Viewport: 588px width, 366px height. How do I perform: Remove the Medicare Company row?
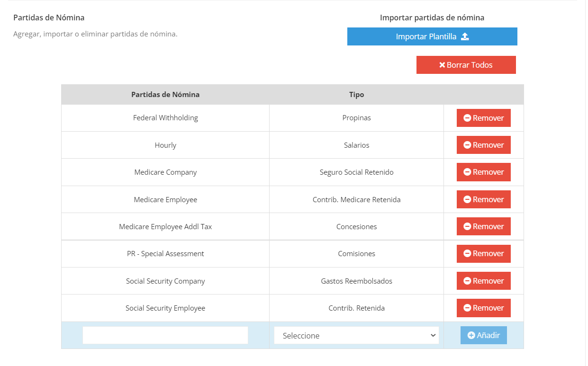pos(484,172)
